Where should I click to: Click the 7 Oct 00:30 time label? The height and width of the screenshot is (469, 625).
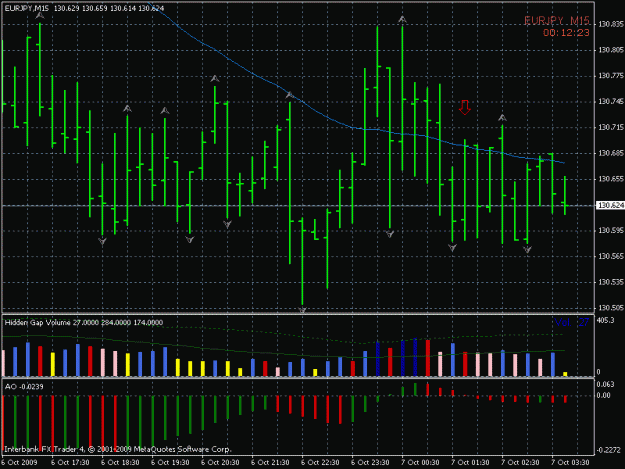click(x=420, y=463)
